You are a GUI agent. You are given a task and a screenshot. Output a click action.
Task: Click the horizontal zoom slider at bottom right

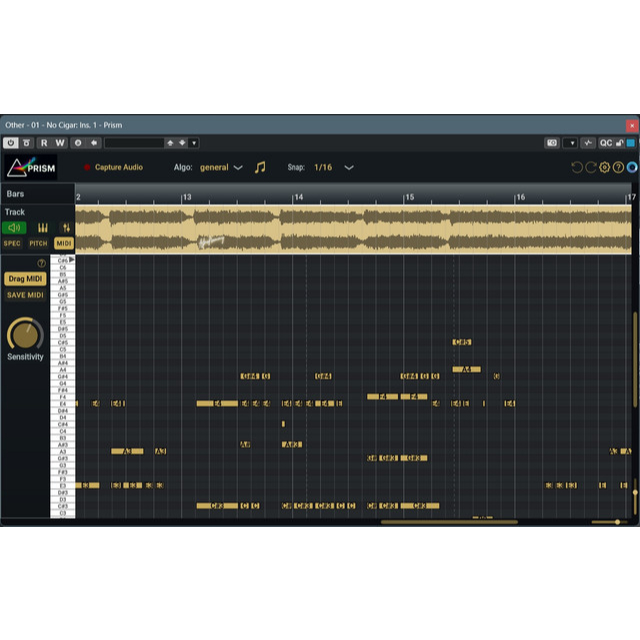pos(609,522)
